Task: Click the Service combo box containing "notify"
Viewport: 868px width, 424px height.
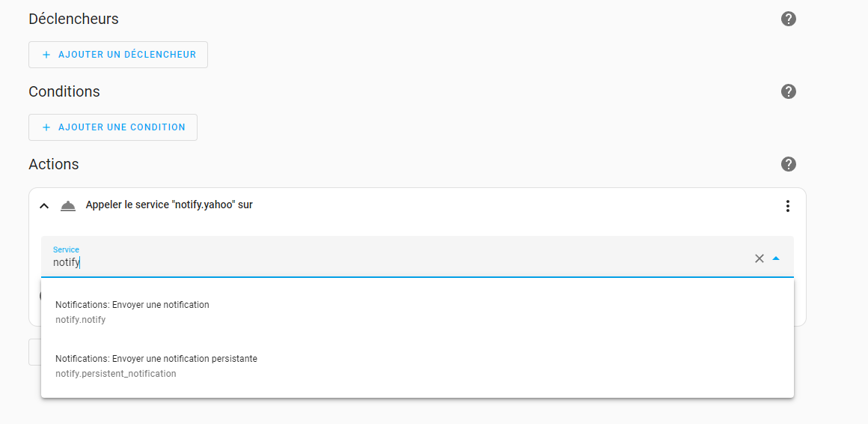Action: click(374, 262)
